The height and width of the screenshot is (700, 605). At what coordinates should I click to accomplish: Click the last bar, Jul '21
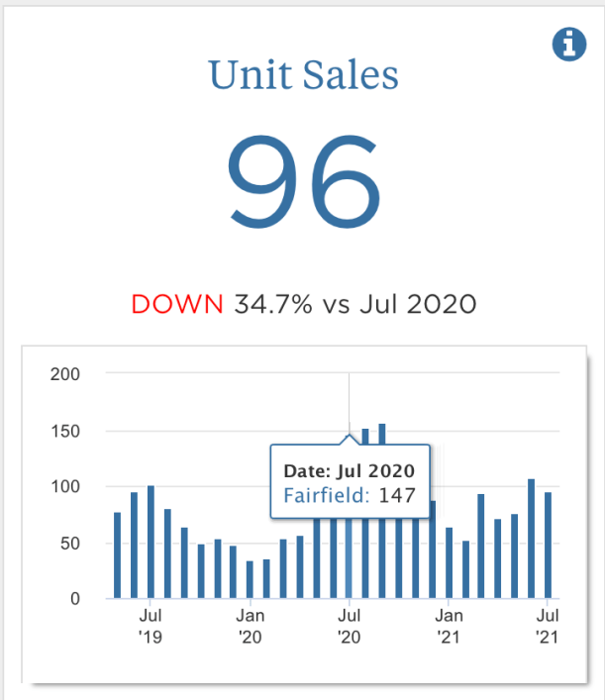click(x=548, y=546)
